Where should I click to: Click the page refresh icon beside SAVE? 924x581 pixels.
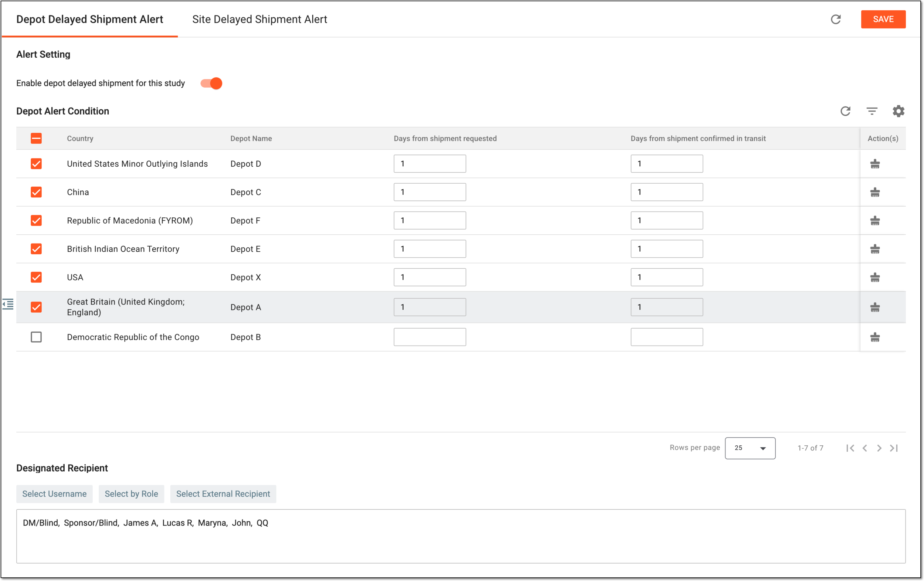pos(835,19)
